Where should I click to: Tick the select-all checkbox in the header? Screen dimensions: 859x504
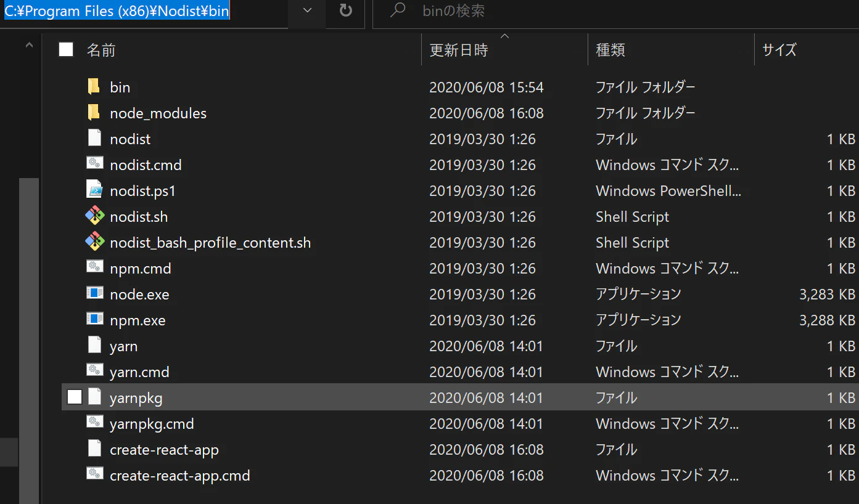coord(66,50)
